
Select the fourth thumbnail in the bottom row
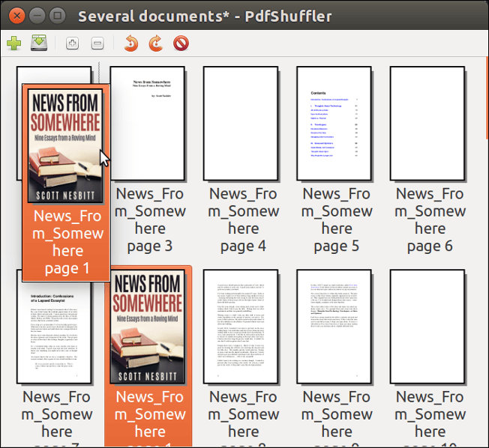point(334,327)
